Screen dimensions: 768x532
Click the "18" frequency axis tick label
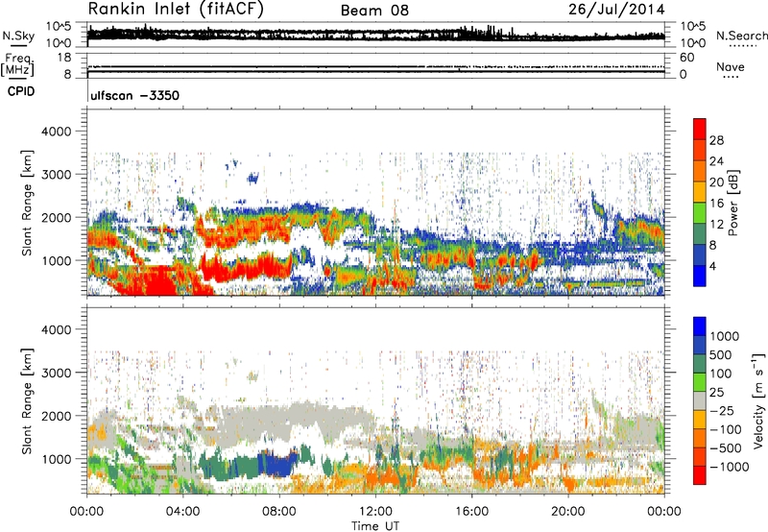[x=64, y=58]
